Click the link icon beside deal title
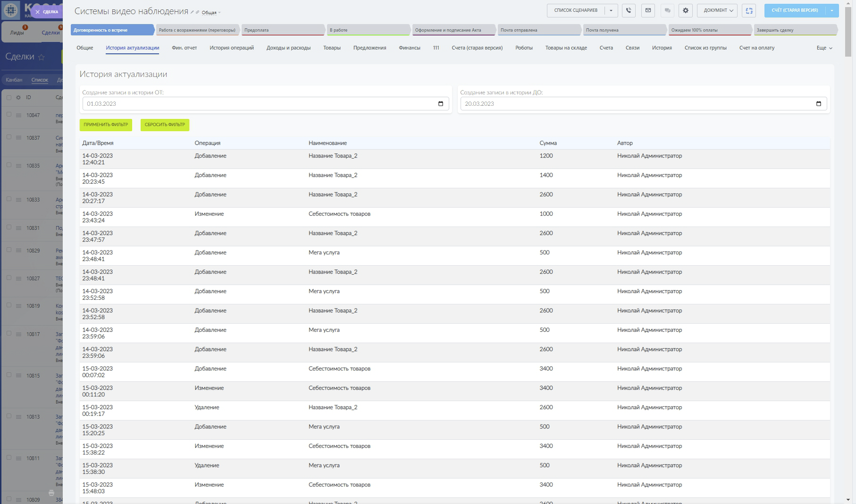Image resolution: width=856 pixels, height=504 pixels. (x=197, y=12)
